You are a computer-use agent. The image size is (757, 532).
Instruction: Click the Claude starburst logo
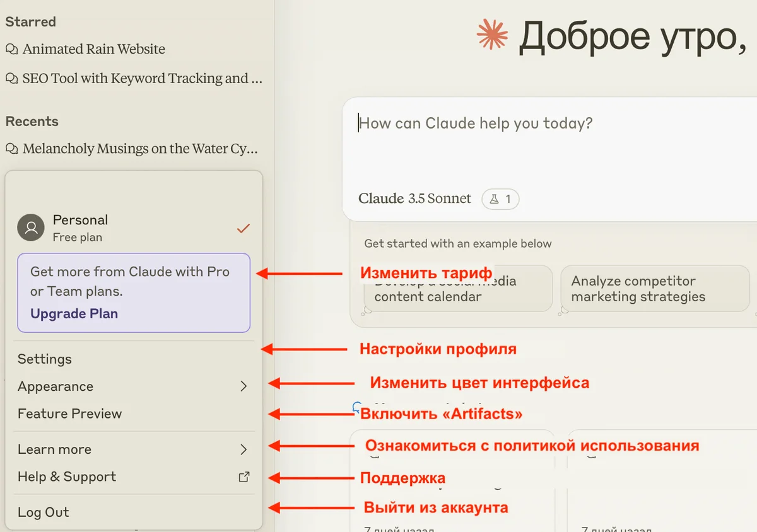click(493, 35)
